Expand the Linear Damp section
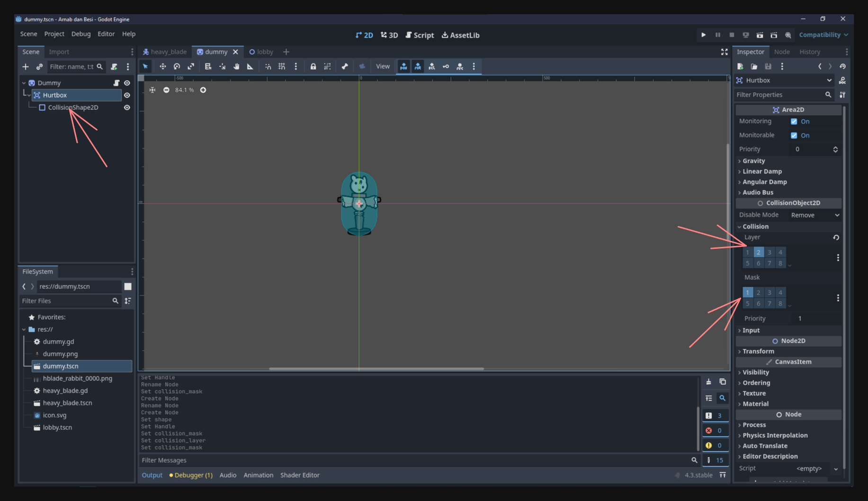Screen dimensions: 868x501 [788, 172]
